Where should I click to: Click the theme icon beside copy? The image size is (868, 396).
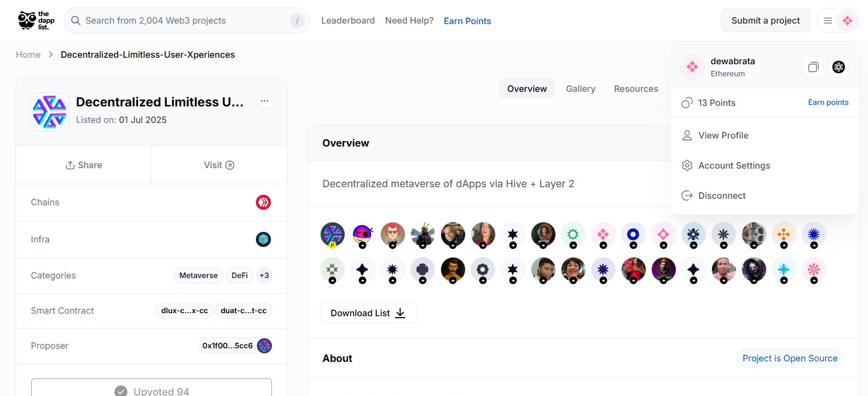(838, 67)
